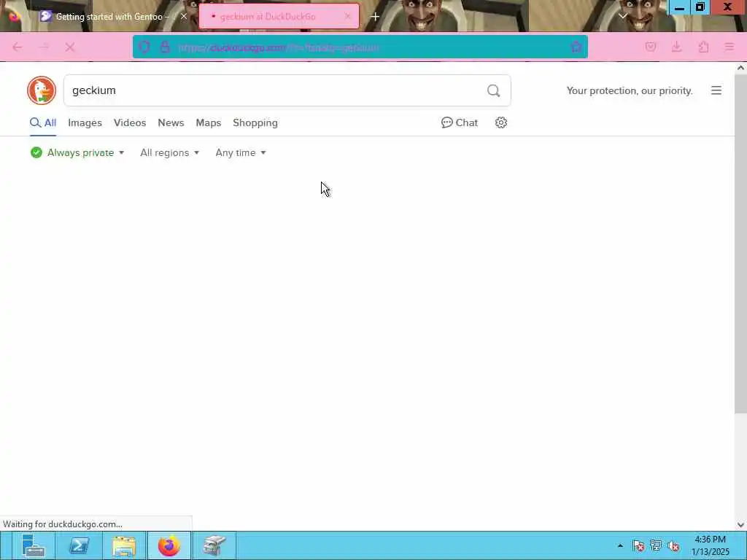Viewport: 747px width, 560px height.
Task: Stop loading the page
Action: coord(70,47)
